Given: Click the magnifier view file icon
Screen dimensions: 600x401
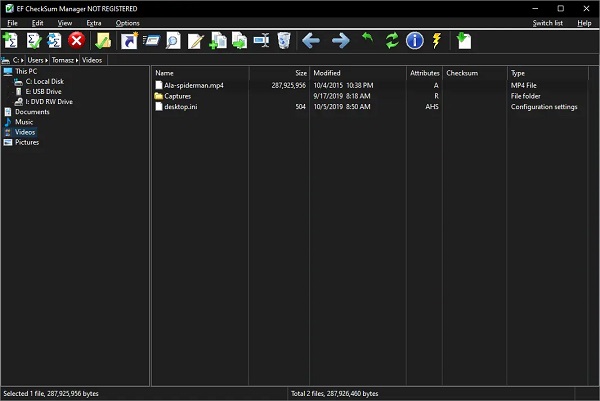Looking at the screenshot, I should pos(173,41).
